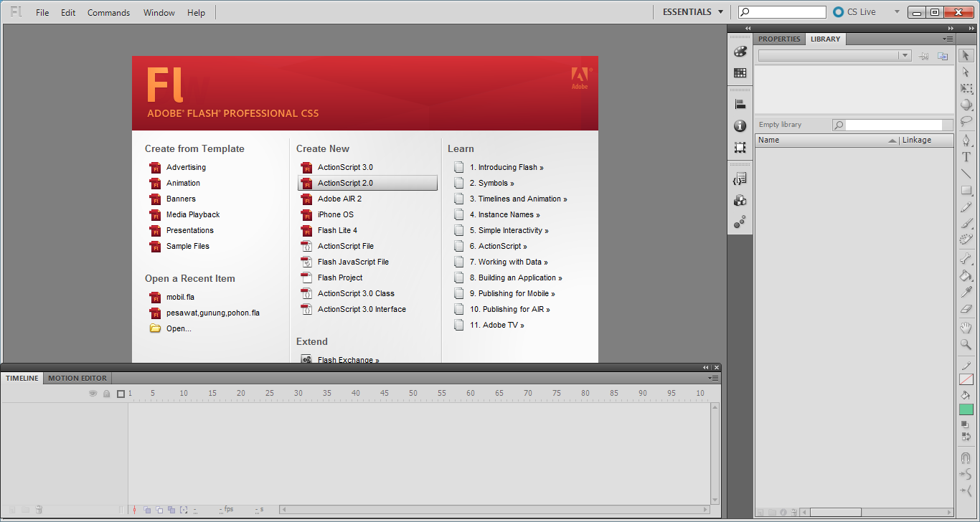Screen dimensions: 980x522
Task: Toggle Onion Skin Outlines in timeline
Action: 159,510
